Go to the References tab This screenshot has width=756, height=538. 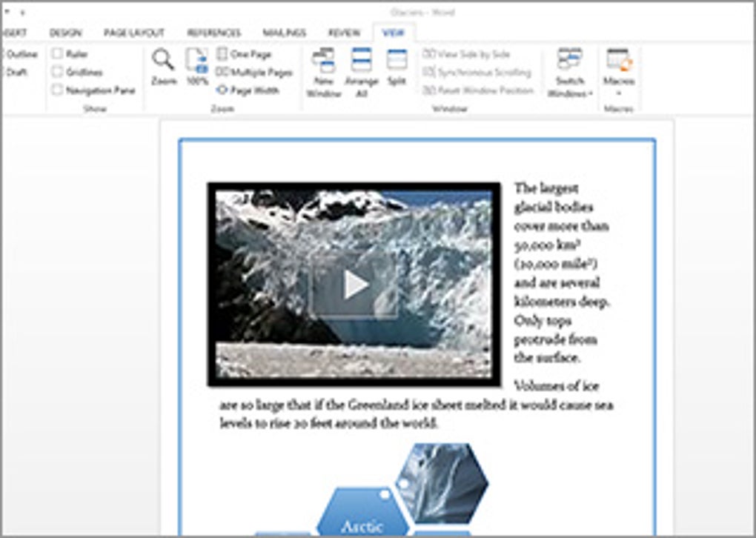tap(213, 33)
